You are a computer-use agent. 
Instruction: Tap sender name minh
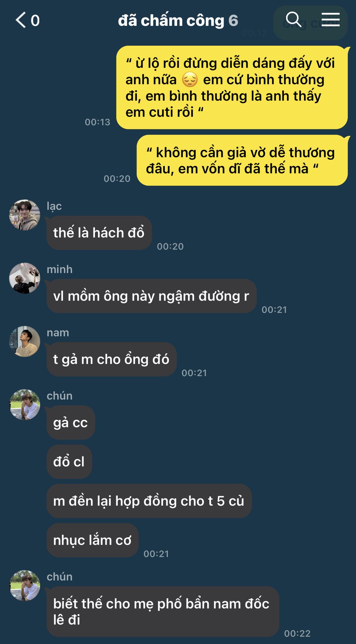59,269
